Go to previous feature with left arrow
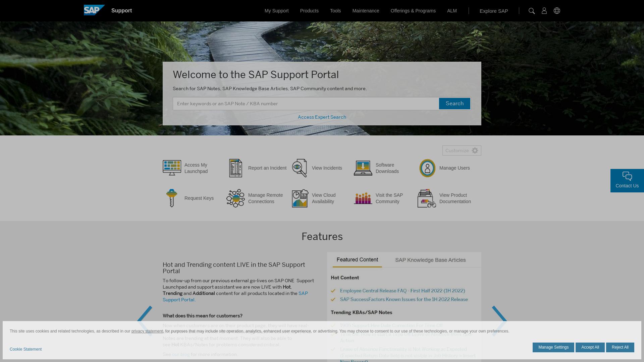 pos(145,321)
